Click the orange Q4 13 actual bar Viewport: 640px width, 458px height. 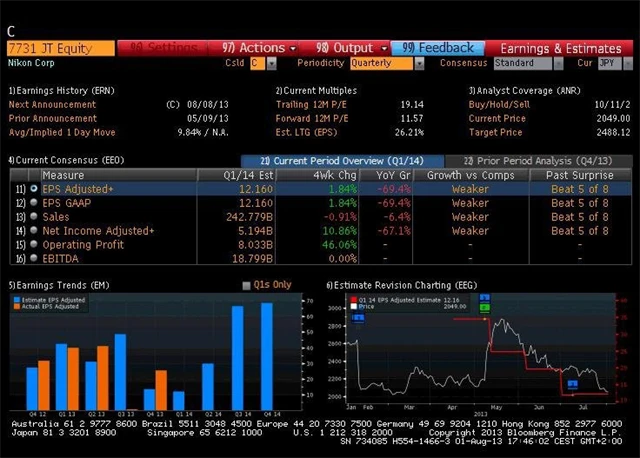coord(161,390)
